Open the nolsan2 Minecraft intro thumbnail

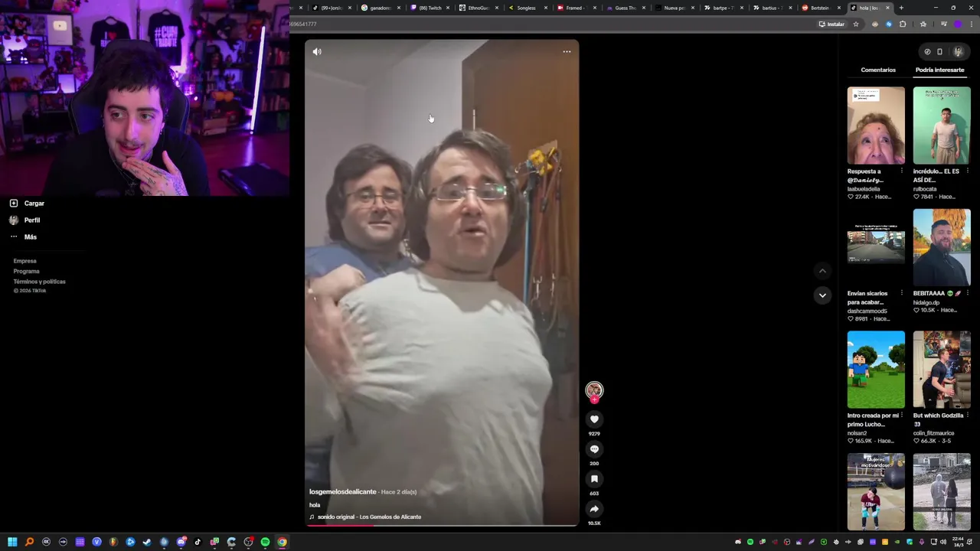tap(876, 370)
